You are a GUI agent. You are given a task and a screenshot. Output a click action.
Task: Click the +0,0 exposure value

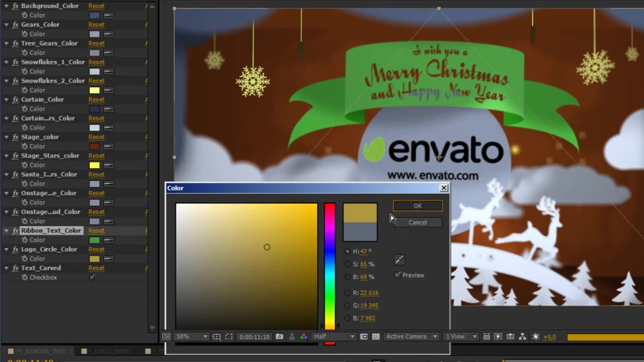tap(549, 337)
